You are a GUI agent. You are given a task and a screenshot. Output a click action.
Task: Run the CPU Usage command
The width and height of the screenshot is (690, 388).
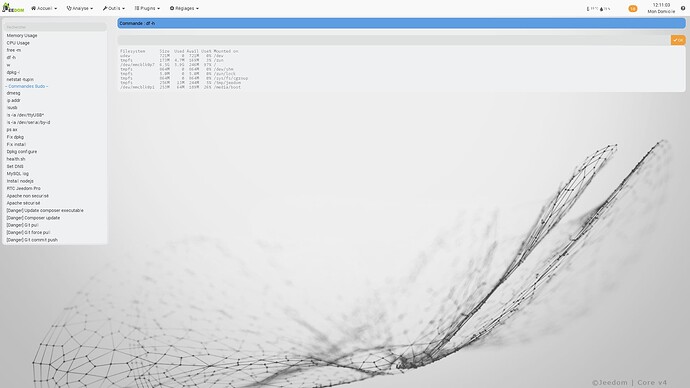pyautogui.click(x=18, y=43)
